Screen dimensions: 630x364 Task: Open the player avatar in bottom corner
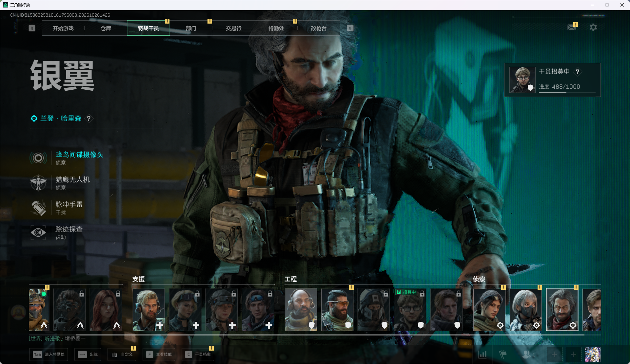[x=593, y=355]
